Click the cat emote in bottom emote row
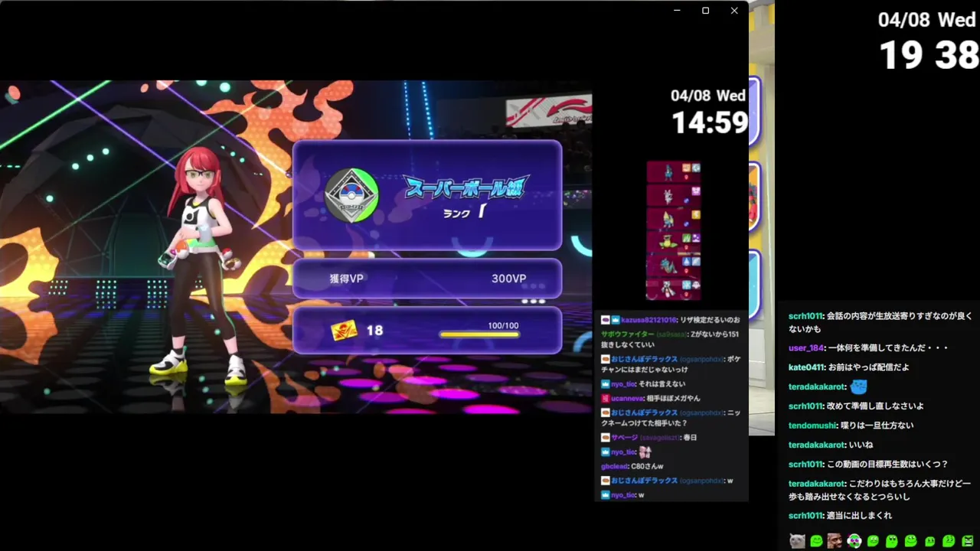 797,540
